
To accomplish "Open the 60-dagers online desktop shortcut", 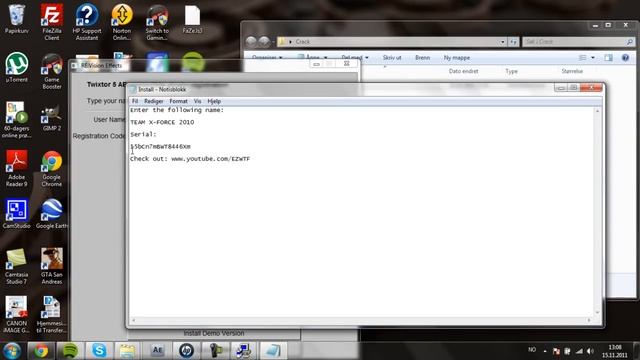I will [16, 120].
